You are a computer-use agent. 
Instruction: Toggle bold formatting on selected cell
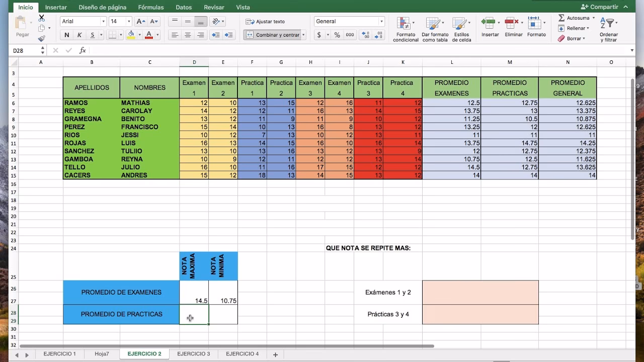tap(66, 35)
